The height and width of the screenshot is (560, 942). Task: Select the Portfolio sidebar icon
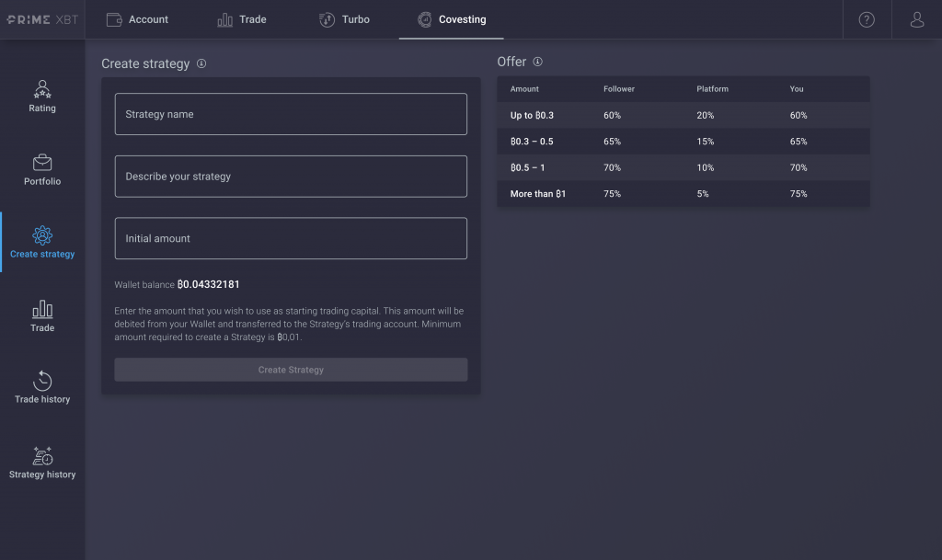(41, 170)
